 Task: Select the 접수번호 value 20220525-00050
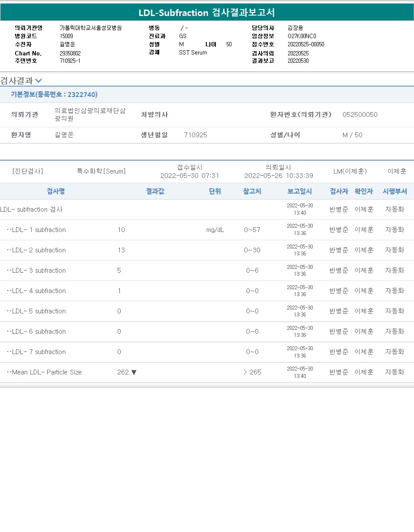[x=306, y=44]
